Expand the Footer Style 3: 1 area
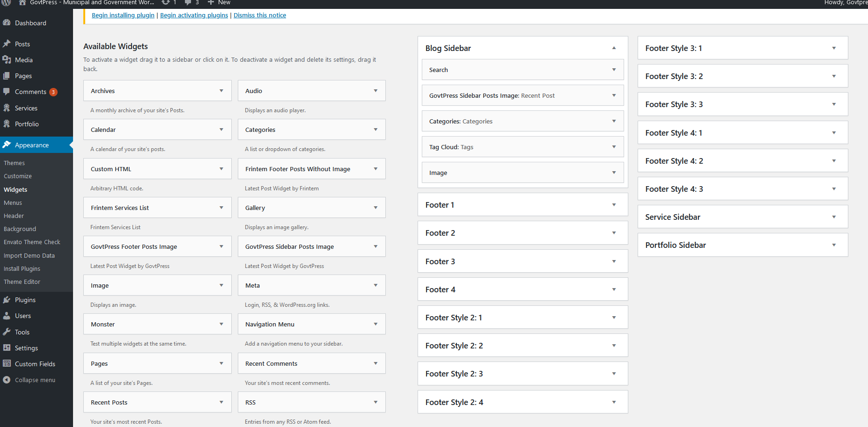Image resolution: width=868 pixels, height=427 pixels. point(834,48)
